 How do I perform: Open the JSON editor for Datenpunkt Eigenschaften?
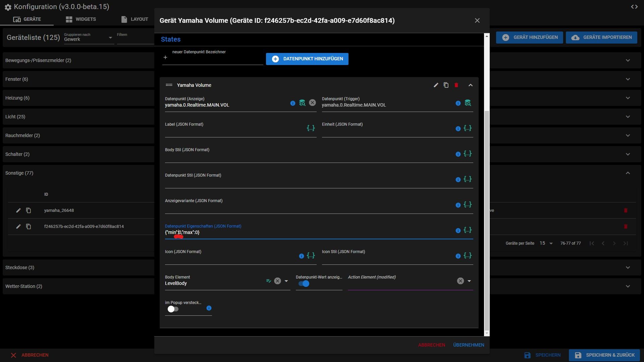(468, 230)
